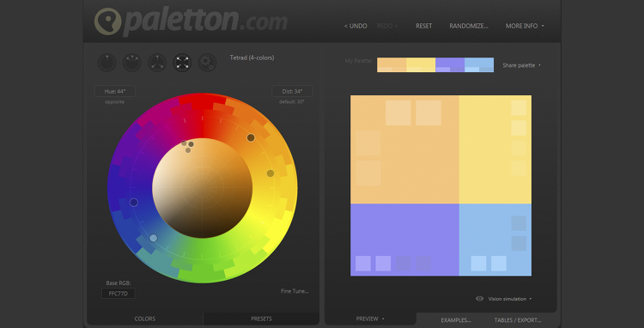Open the More Info dropdown
The height and width of the screenshot is (328, 644).
(525, 26)
